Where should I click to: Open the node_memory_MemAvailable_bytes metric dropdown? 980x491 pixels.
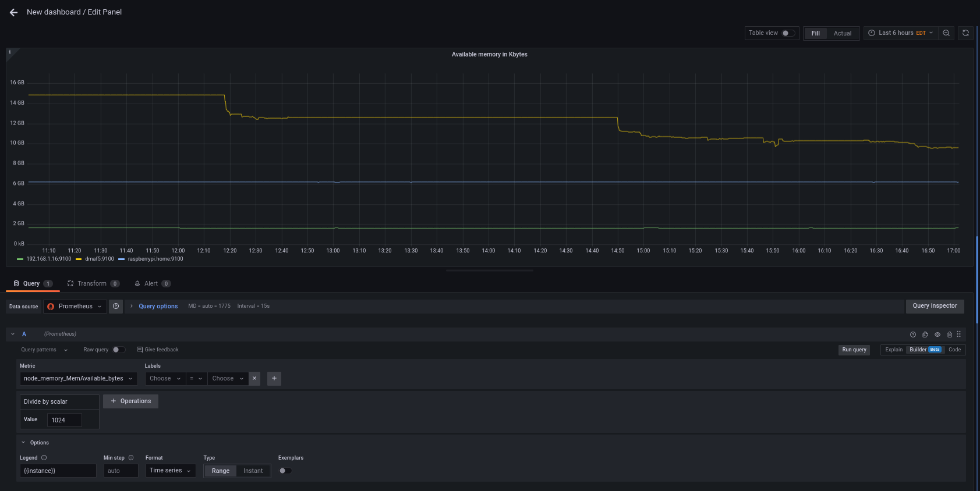point(79,379)
